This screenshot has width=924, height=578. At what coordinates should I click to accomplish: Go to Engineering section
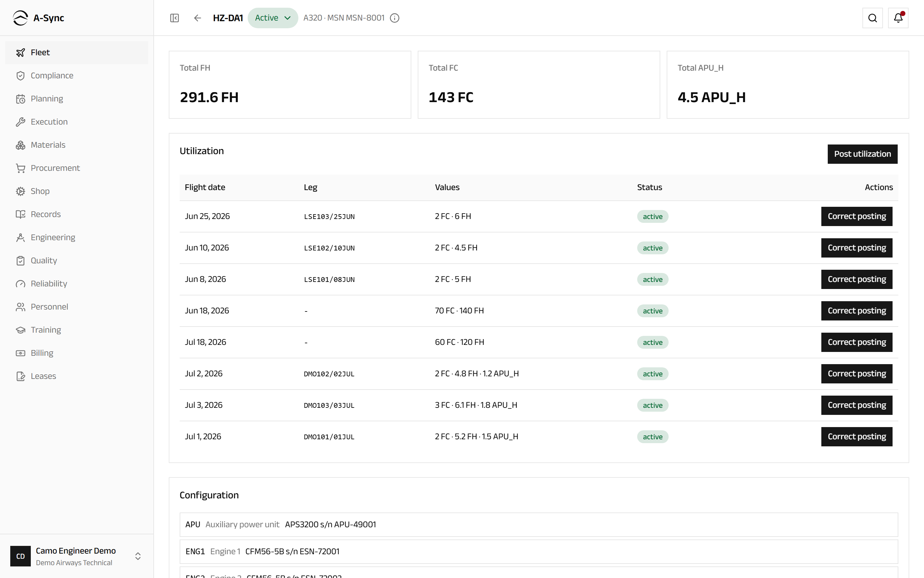(x=77, y=237)
